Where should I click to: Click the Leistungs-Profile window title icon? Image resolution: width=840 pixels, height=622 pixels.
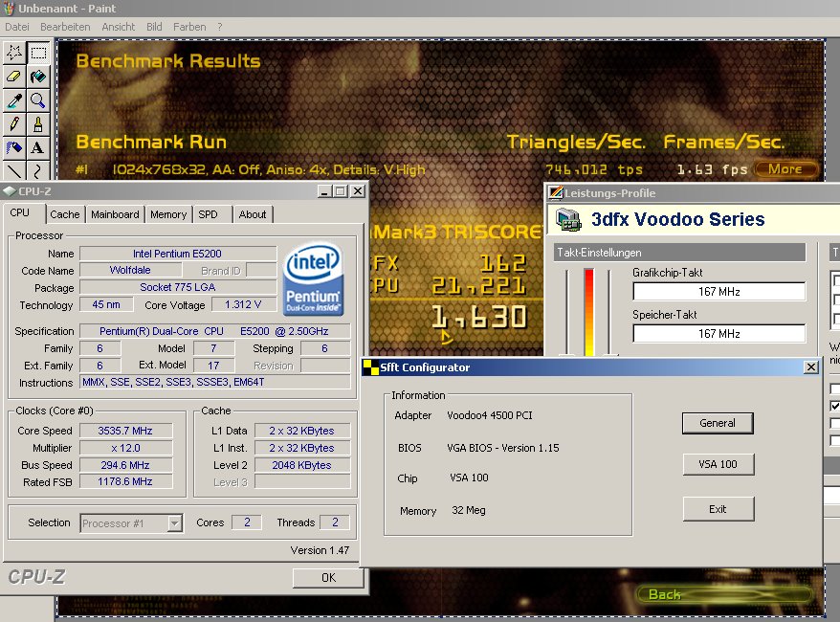point(556,193)
